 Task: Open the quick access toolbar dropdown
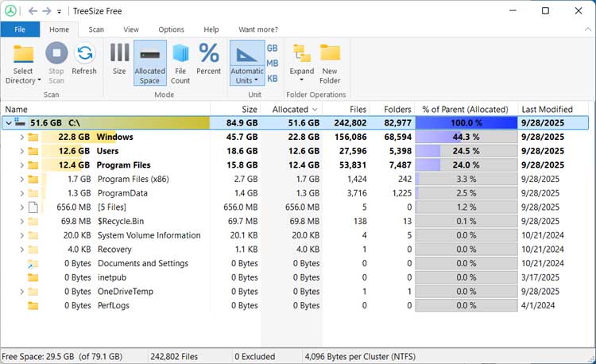pyautogui.click(x=60, y=12)
